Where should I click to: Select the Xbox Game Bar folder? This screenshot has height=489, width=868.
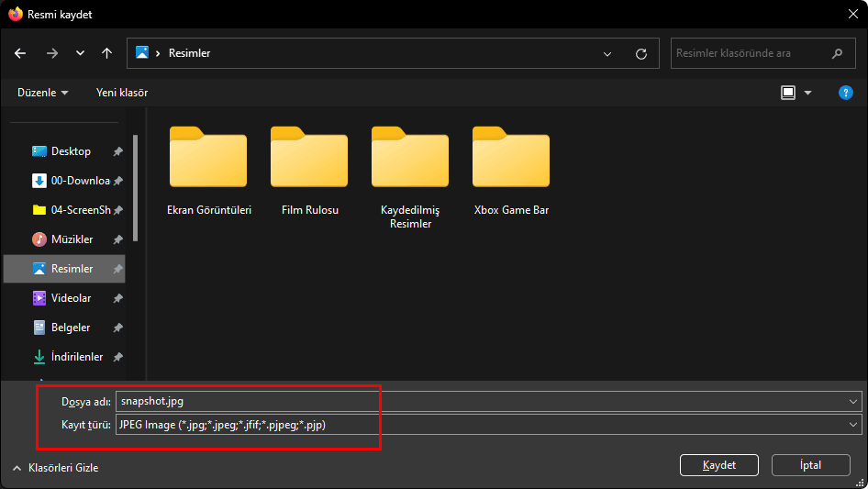pyautogui.click(x=511, y=171)
